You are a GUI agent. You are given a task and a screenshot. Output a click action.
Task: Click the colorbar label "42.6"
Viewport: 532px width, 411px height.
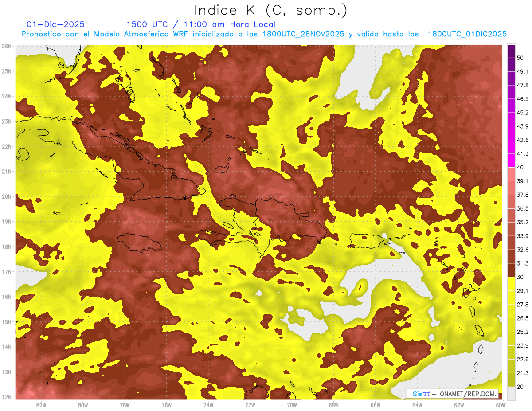[x=523, y=140]
